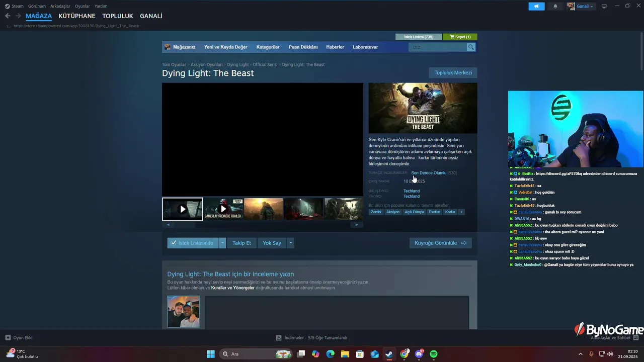
Task: Open the Oyunlar menu
Action: (x=83, y=6)
